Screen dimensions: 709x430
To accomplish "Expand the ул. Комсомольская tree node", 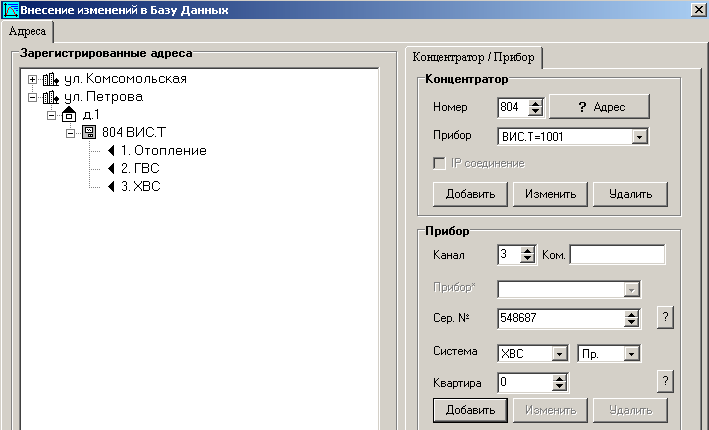I will tap(32, 80).
